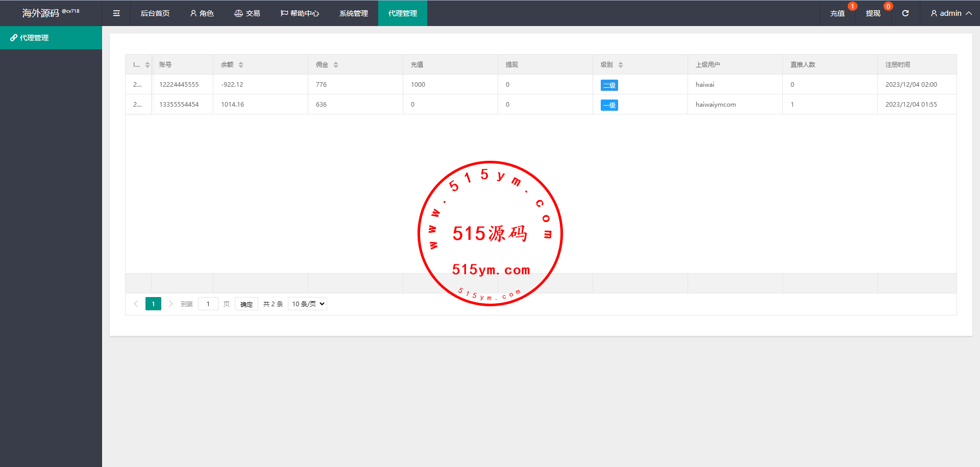Sort by the 佣金 column arrows
Image resolution: width=980 pixels, height=467 pixels.
coord(336,65)
